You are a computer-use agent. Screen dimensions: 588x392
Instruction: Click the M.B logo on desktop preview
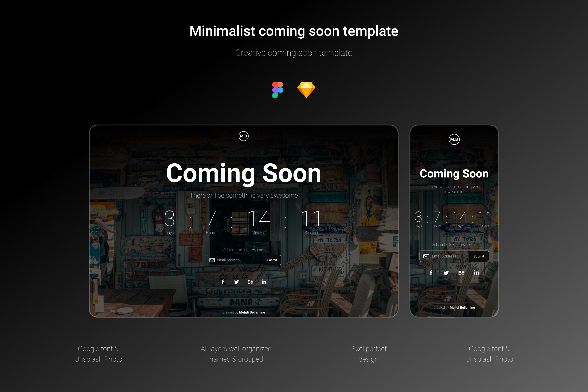point(243,136)
